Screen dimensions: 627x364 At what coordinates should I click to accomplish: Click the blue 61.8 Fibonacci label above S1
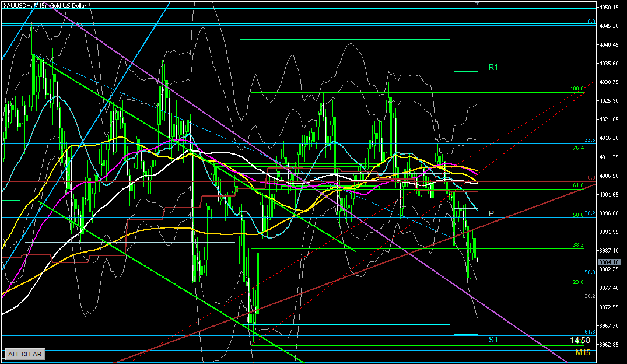point(589,331)
